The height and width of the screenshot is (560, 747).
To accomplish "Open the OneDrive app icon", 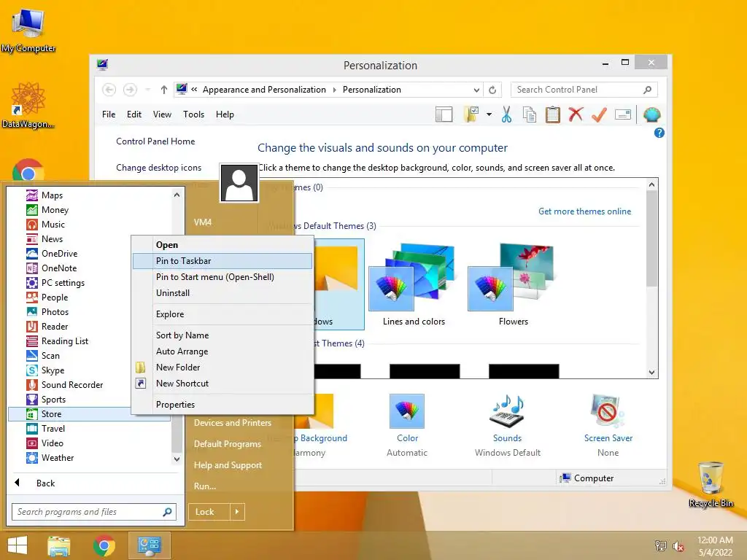I will tap(32, 254).
